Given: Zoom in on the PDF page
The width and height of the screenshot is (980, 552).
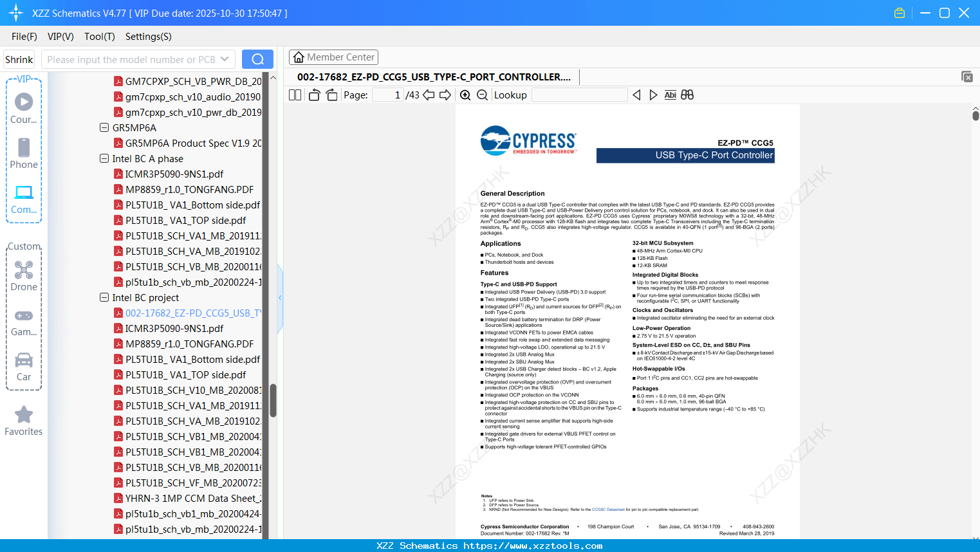Looking at the screenshot, I should 465,95.
